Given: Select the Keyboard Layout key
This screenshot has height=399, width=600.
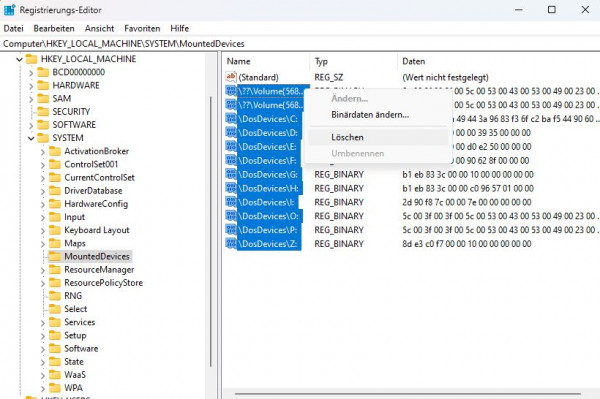Looking at the screenshot, I should [97, 230].
